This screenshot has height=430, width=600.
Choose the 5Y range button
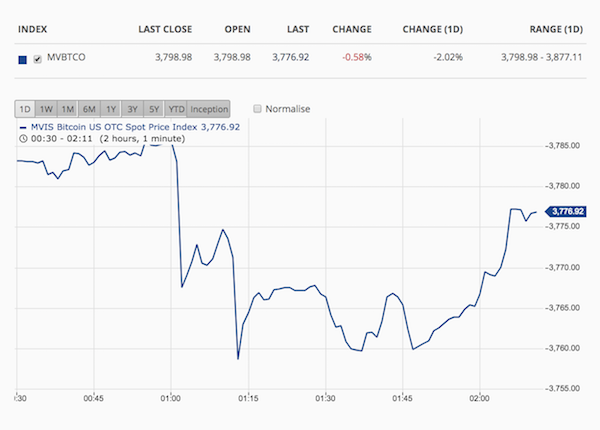tap(154, 109)
